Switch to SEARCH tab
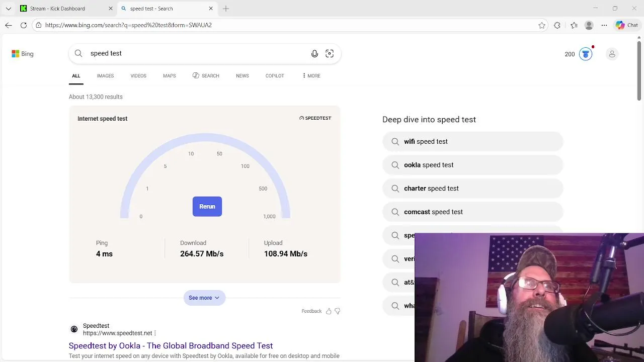Image resolution: width=644 pixels, height=362 pixels. [206, 76]
